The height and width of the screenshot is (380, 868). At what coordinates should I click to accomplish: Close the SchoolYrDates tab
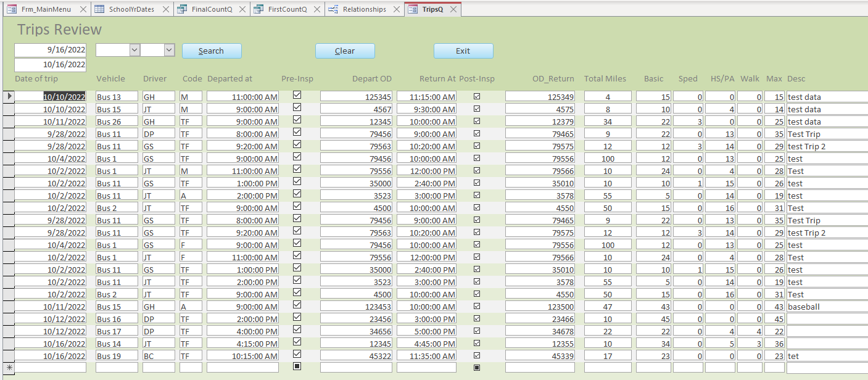[x=166, y=9]
